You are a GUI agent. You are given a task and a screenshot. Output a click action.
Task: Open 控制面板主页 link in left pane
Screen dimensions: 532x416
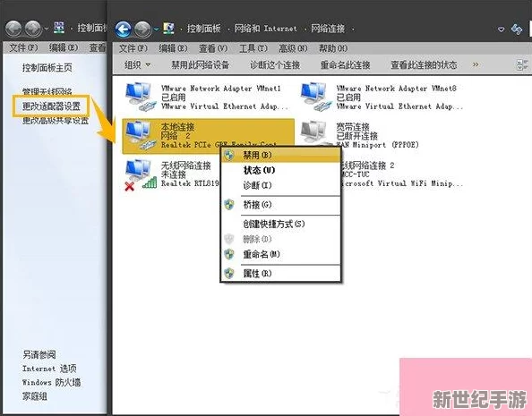point(47,67)
